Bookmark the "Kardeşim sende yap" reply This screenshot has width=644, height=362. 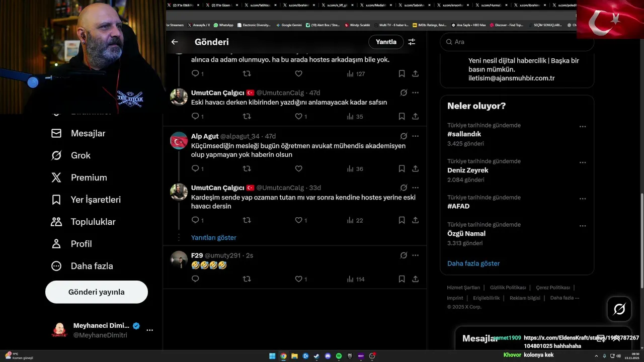(401, 220)
